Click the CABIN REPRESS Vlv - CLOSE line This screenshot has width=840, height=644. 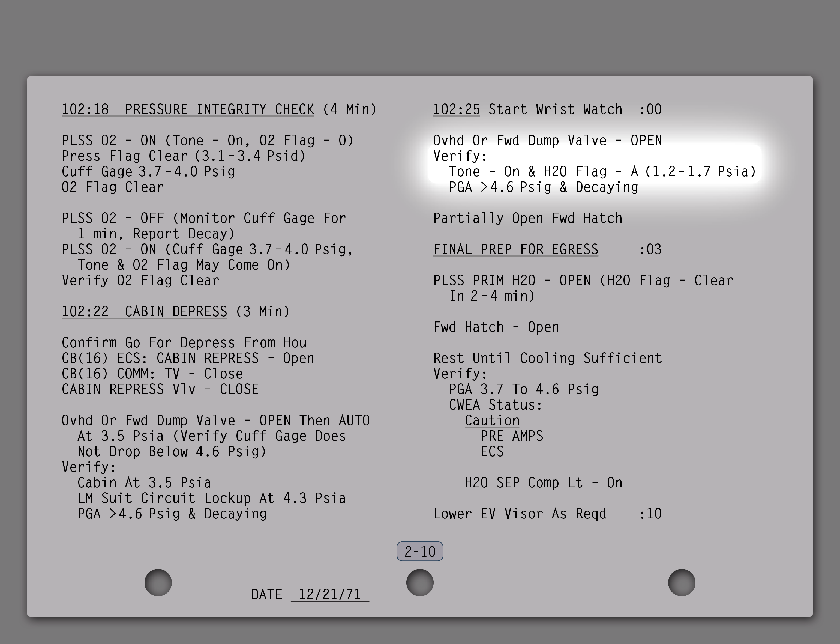click(x=160, y=389)
